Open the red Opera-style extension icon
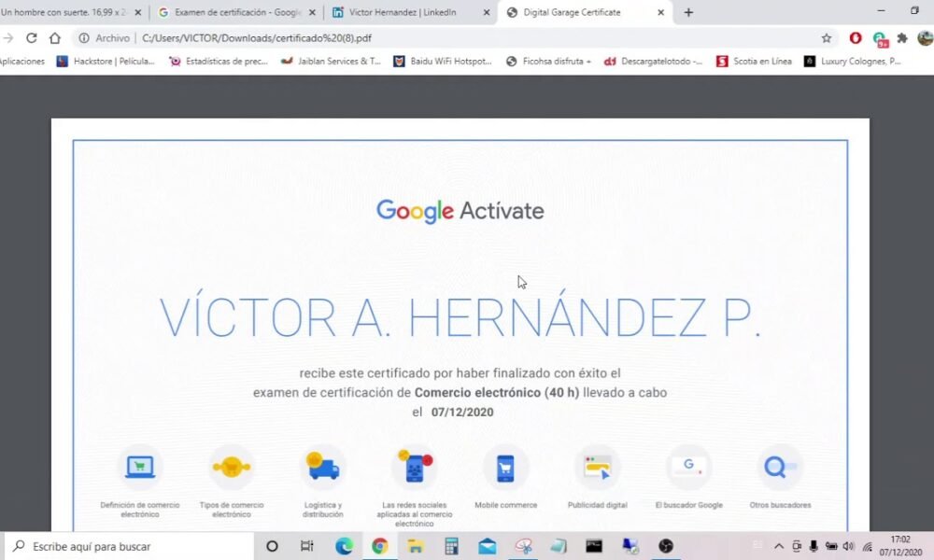The height and width of the screenshot is (560, 934). click(x=856, y=39)
